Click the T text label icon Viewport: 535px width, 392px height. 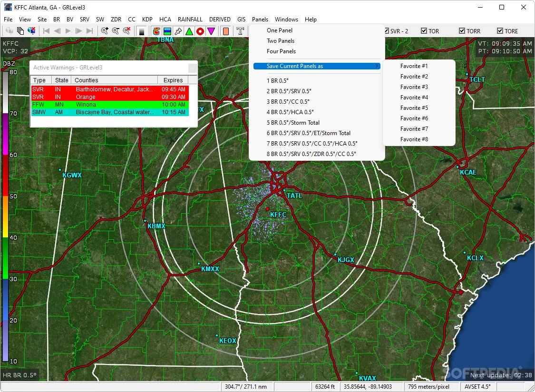pyautogui.click(x=240, y=31)
